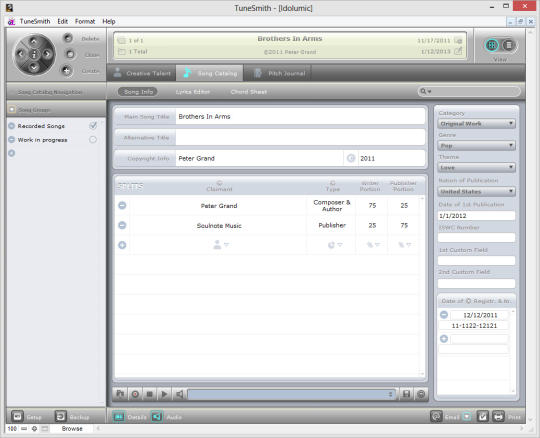Screen dimensions: 540x438
Task: Open the Help menu
Action: [109, 21]
